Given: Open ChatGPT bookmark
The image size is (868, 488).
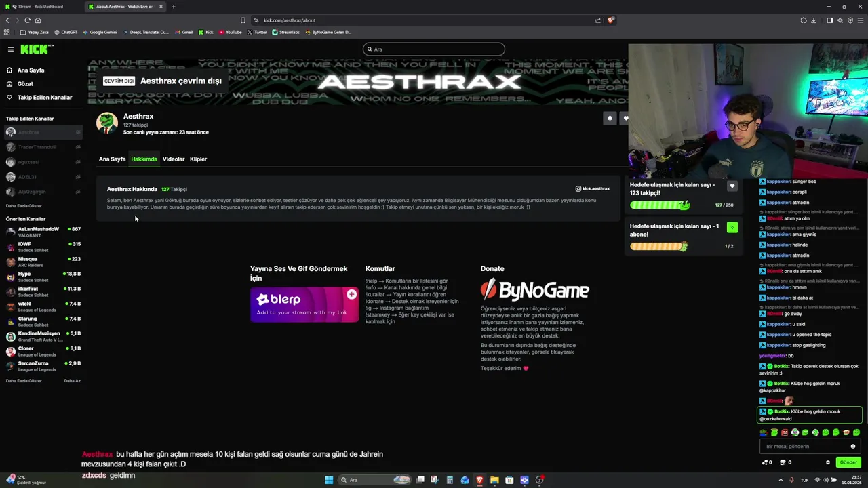Looking at the screenshot, I should click(x=66, y=32).
